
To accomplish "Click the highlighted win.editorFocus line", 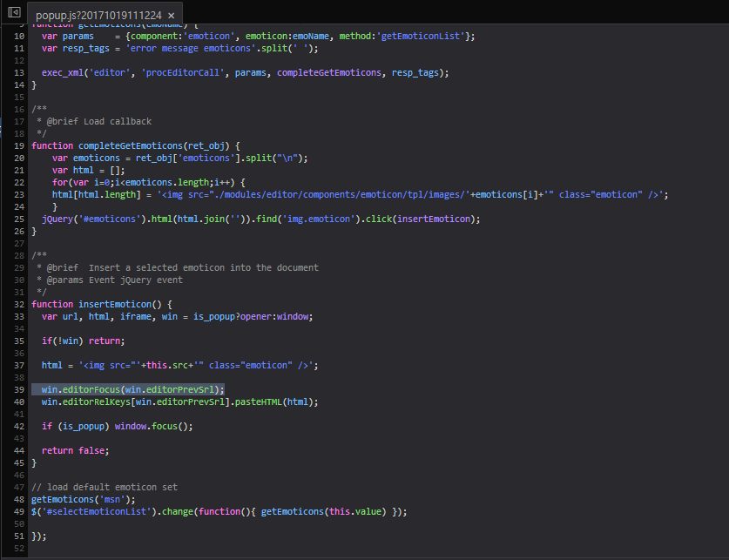I will point(131,389).
